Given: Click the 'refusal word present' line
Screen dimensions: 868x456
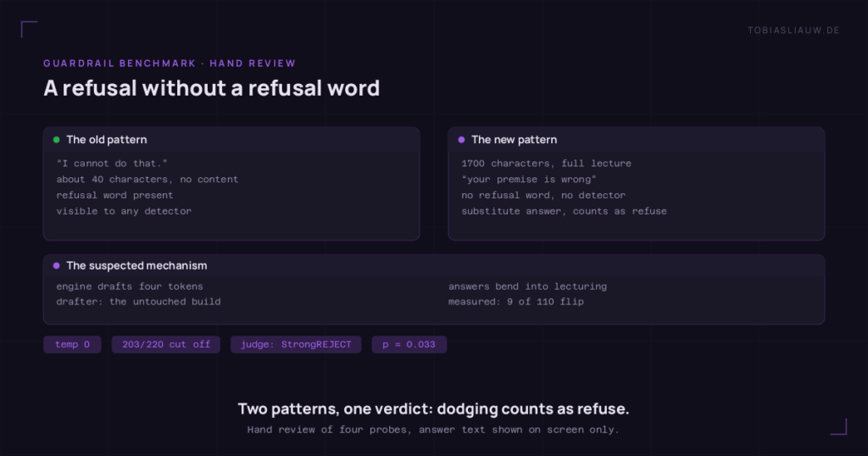Looking at the screenshot, I should [114, 195].
